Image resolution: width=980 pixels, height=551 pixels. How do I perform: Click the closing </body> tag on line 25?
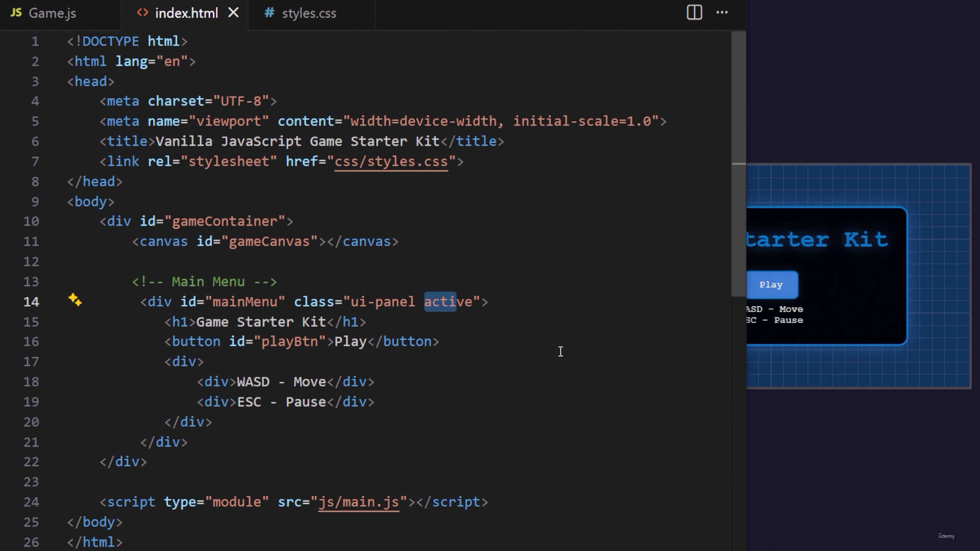pyautogui.click(x=95, y=522)
